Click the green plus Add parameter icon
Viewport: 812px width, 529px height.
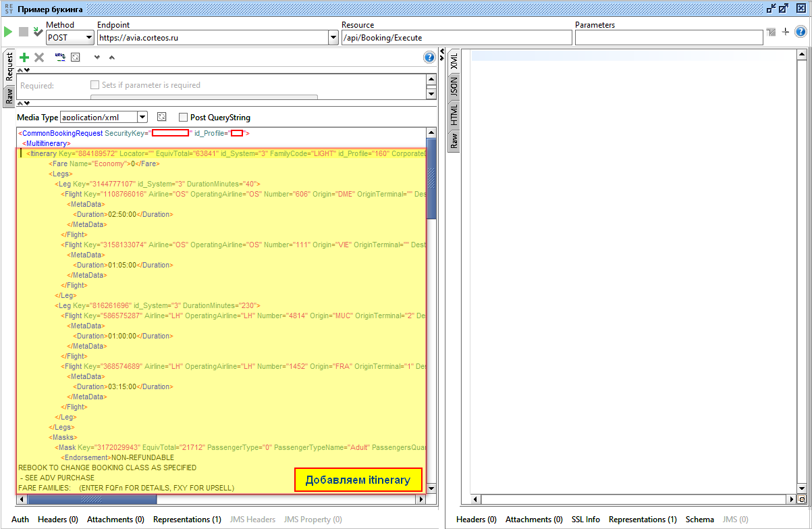pos(24,57)
